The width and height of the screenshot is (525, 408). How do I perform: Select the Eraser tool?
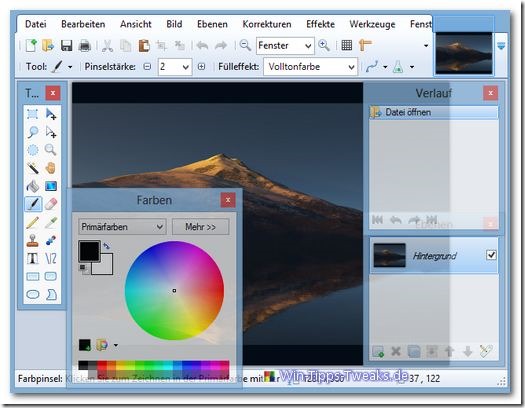[51, 204]
